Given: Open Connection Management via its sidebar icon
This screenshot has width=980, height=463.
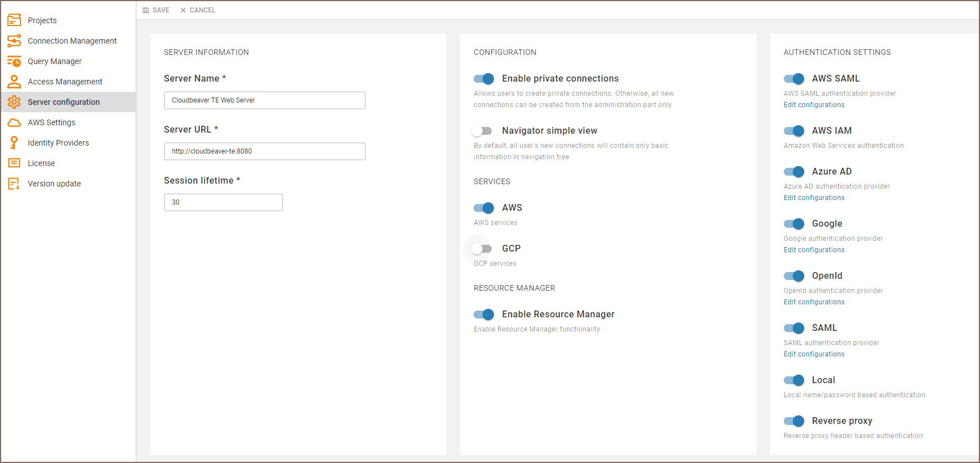Looking at the screenshot, I should coord(14,41).
